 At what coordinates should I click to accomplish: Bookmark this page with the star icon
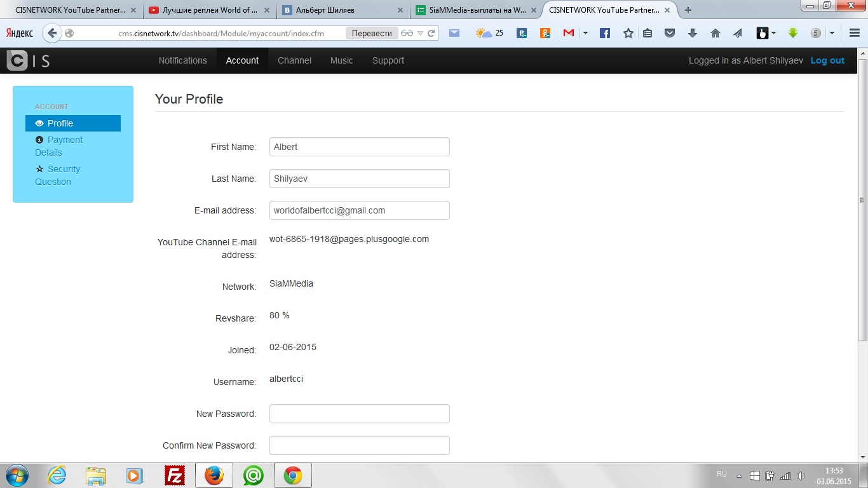pyautogui.click(x=628, y=33)
